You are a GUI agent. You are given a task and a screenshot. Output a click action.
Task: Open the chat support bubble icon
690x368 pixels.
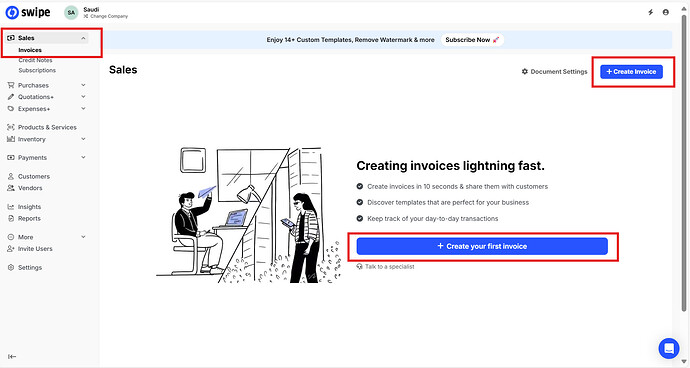[x=669, y=349]
